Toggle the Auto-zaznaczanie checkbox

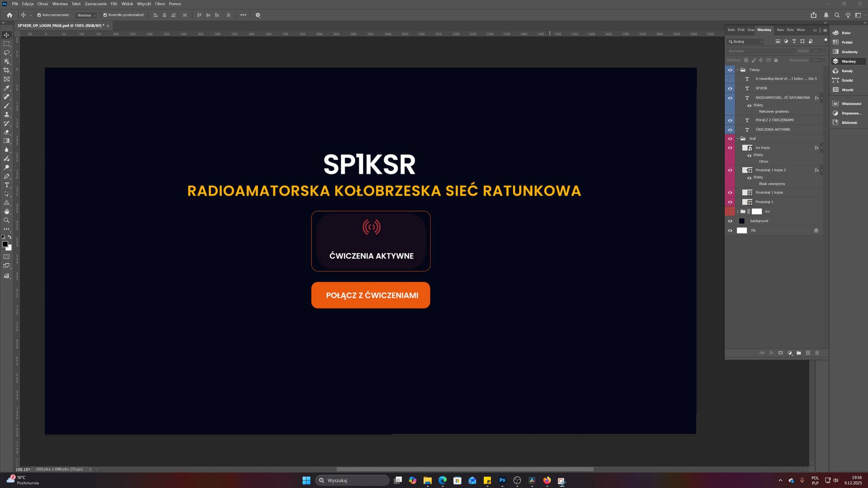[39, 15]
